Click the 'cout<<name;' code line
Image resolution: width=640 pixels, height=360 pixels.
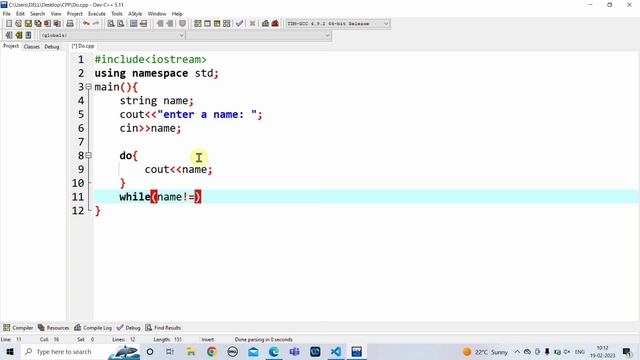(x=178, y=169)
